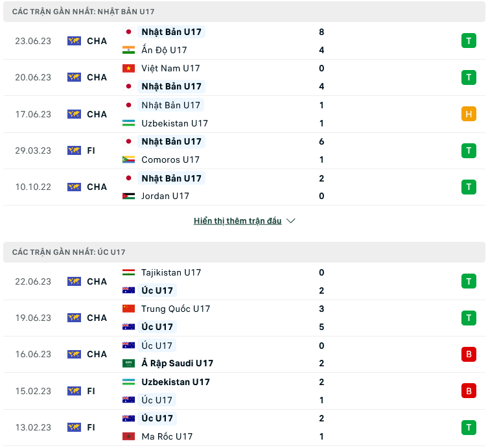Open the Uzbekistan U17 team link on 15.02.23

[x=176, y=382]
